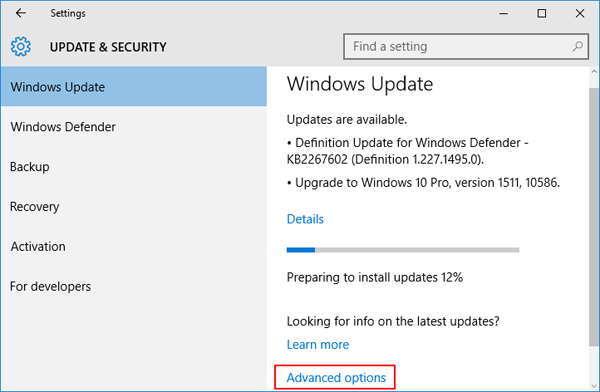The height and width of the screenshot is (392, 600).
Task: Select For developers option
Action: tap(134, 286)
